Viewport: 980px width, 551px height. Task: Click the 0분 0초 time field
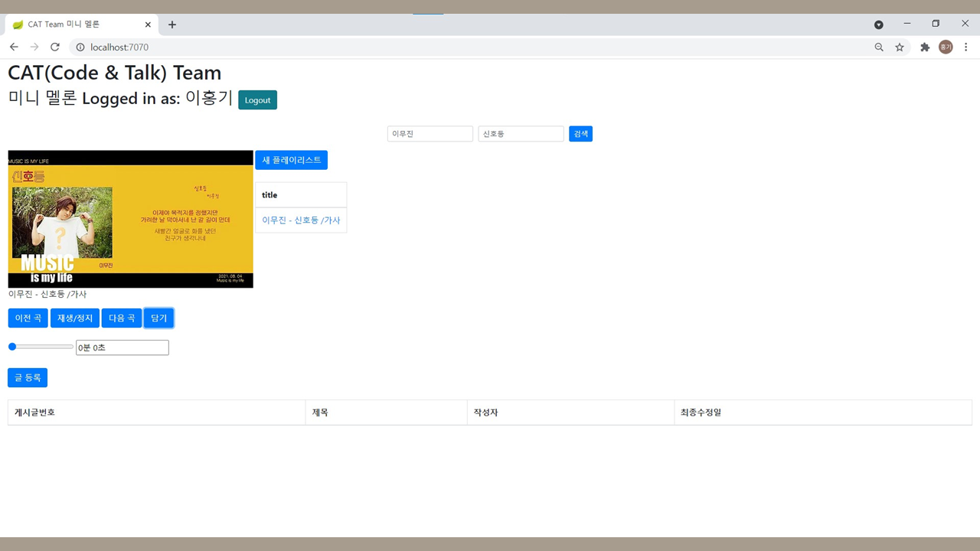[122, 347]
